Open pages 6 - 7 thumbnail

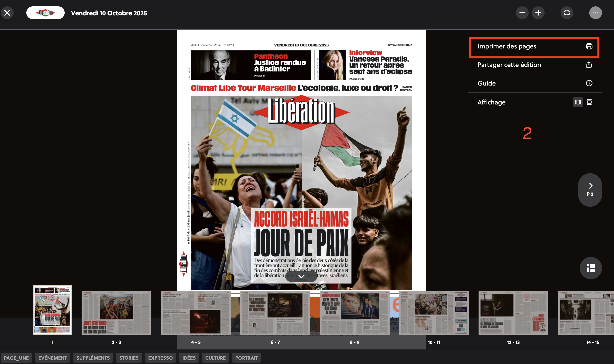click(x=275, y=313)
